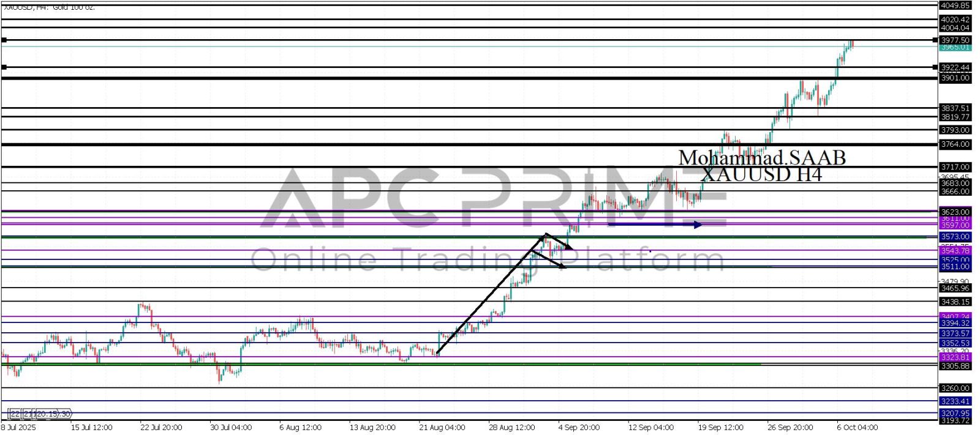This screenshot has height=435, width=980.
Task: Select the thick 3764.00 price label
Action: [x=955, y=144]
